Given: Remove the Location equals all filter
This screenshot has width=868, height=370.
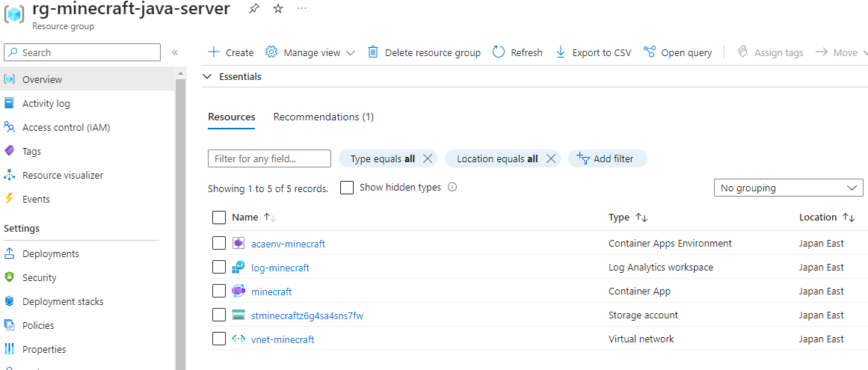Looking at the screenshot, I should pyautogui.click(x=550, y=158).
